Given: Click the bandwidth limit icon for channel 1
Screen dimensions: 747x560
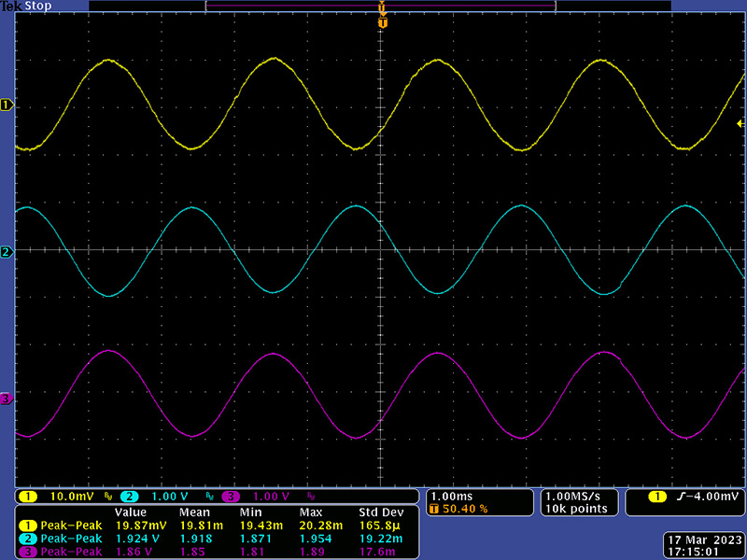Looking at the screenshot, I should tap(108, 497).
